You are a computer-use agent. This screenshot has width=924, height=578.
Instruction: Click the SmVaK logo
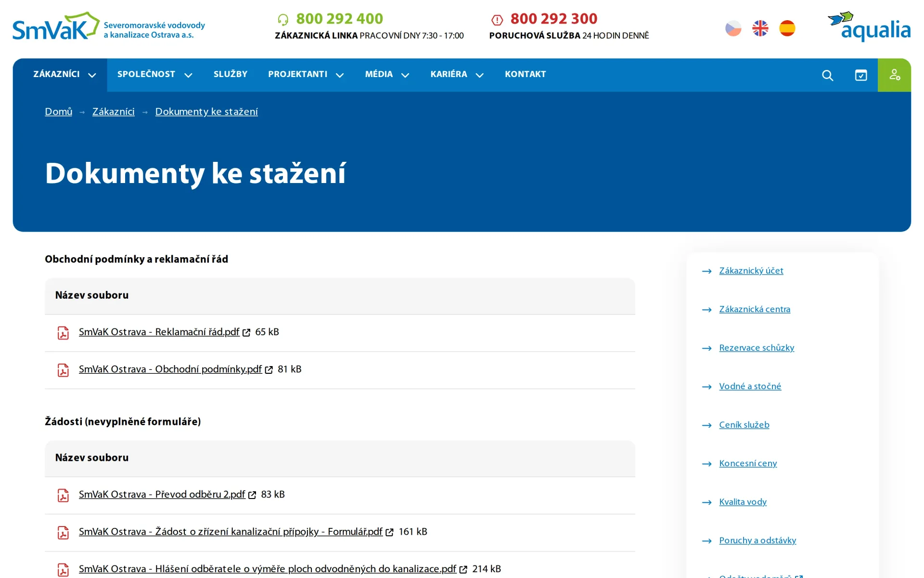pyautogui.click(x=109, y=26)
